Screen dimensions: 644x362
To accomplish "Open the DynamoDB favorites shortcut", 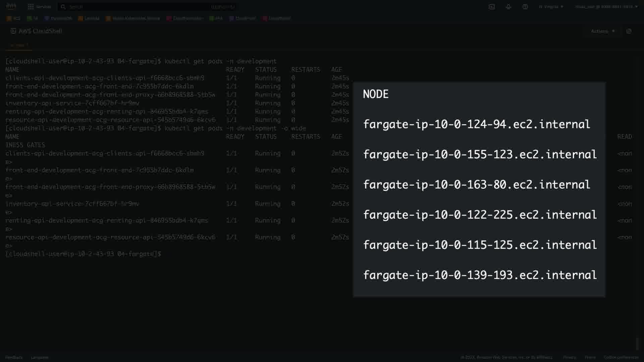I will tap(58, 18).
